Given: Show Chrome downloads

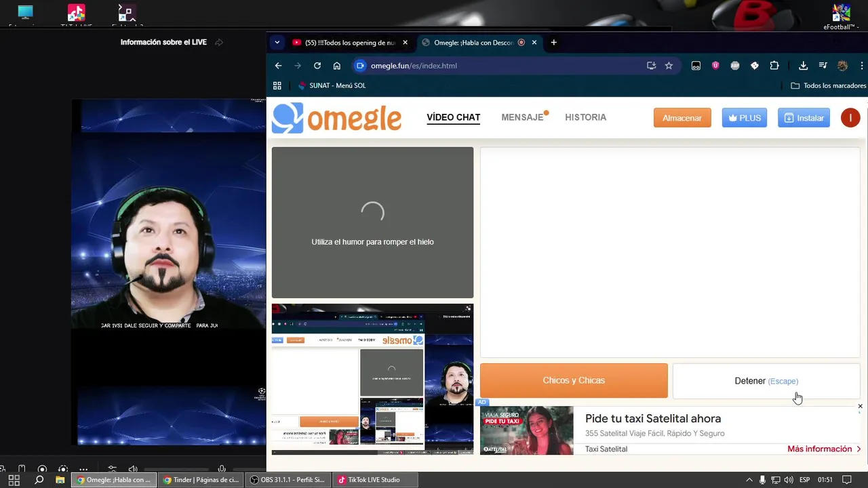Looking at the screenshot, I should click(x=803, y=66).
